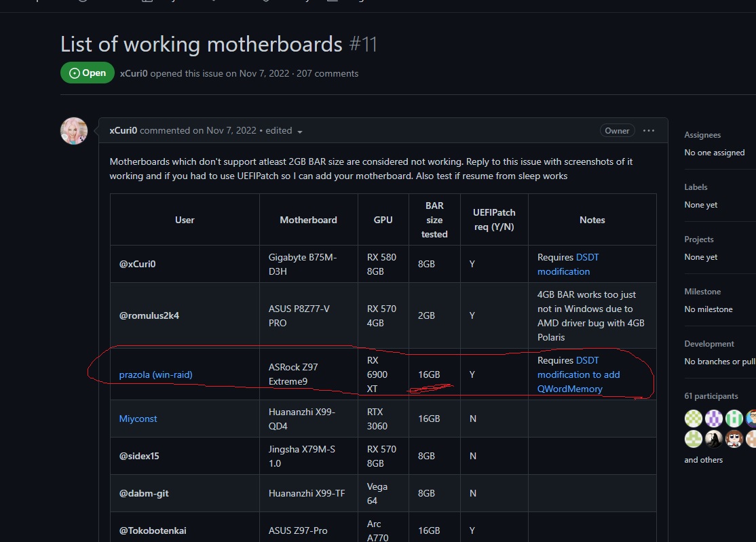Click the 'Jingsha X79M-S 1.0' motherboard cell
Image resolution: width=756 pixels, height=542 pixels.
pos(309,456)
